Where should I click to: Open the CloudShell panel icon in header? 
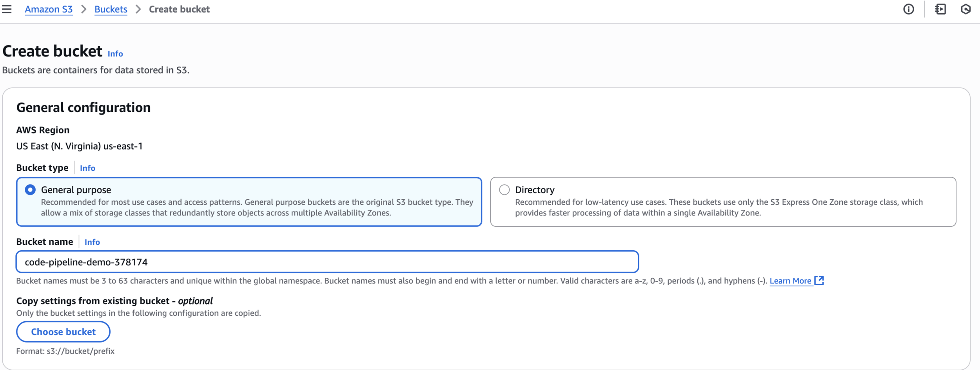coord(940,9)
